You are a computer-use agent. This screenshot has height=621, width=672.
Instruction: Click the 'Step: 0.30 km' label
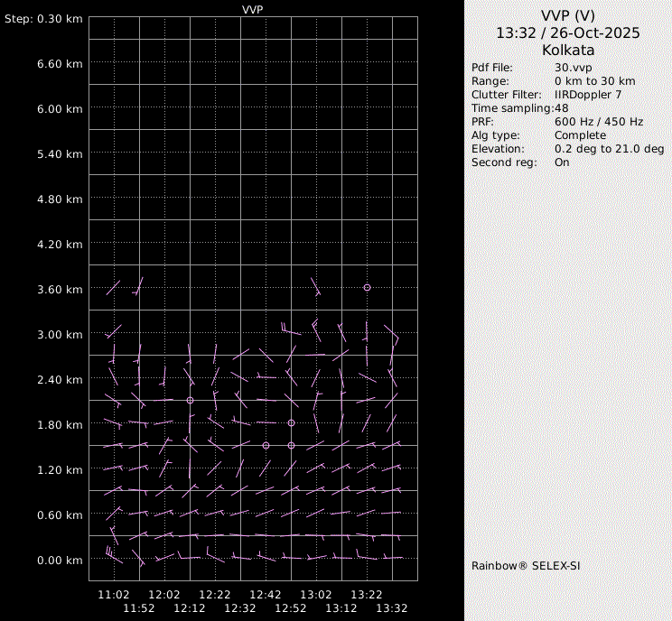click(43, 19)
